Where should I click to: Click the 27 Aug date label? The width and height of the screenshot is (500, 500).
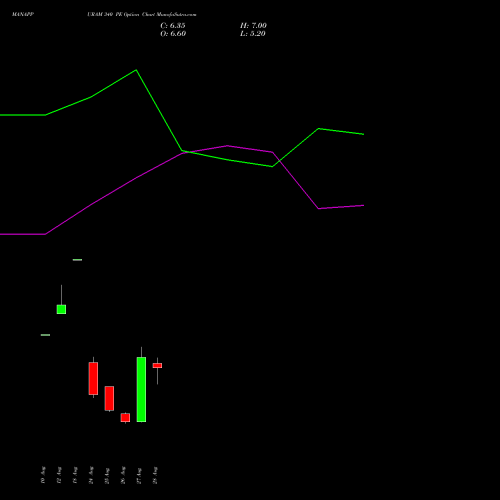(139, 476)
